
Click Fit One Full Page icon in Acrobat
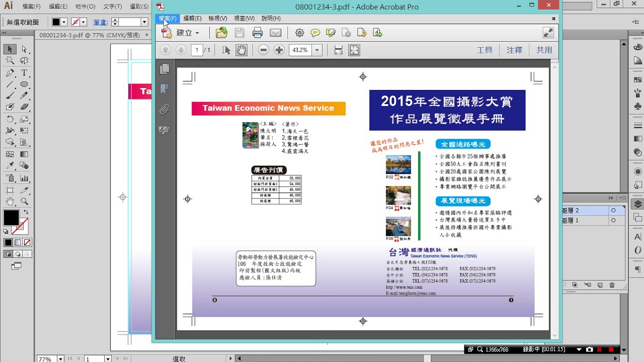click(354, 50)
